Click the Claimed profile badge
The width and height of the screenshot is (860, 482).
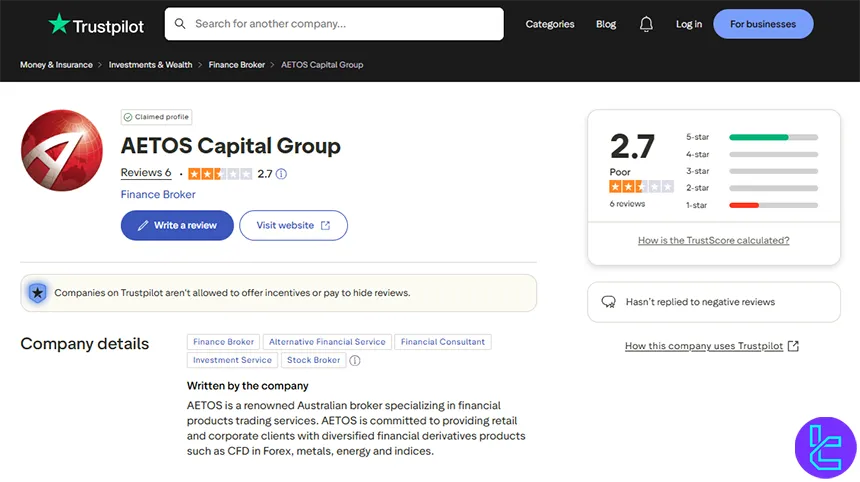[x=156, y=117]
